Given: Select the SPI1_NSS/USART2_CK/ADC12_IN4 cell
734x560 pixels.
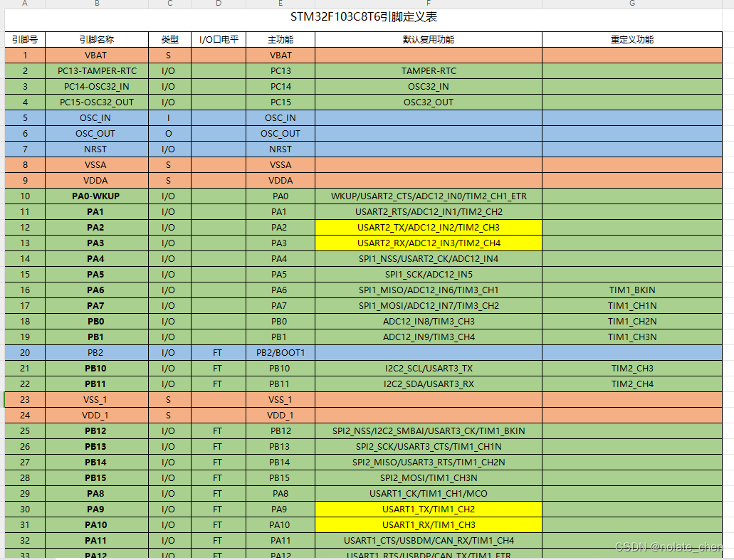Looking at the screenshot, I should click(x=429, y=259).
